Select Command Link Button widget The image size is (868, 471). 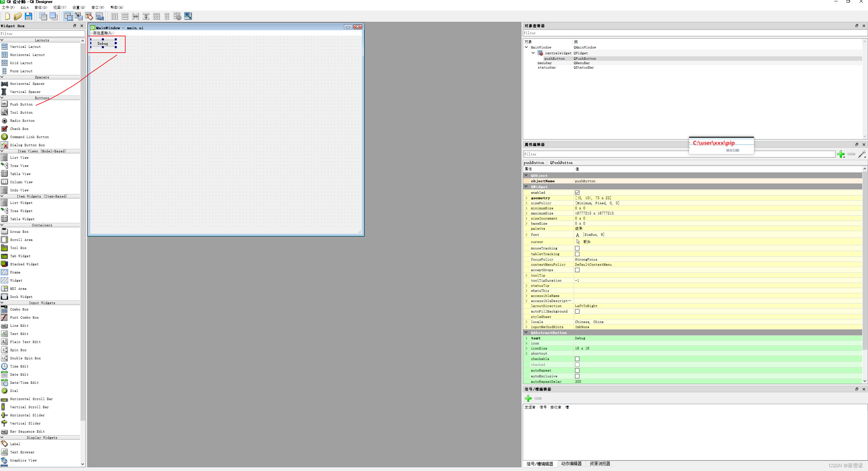tap(29, 137)
